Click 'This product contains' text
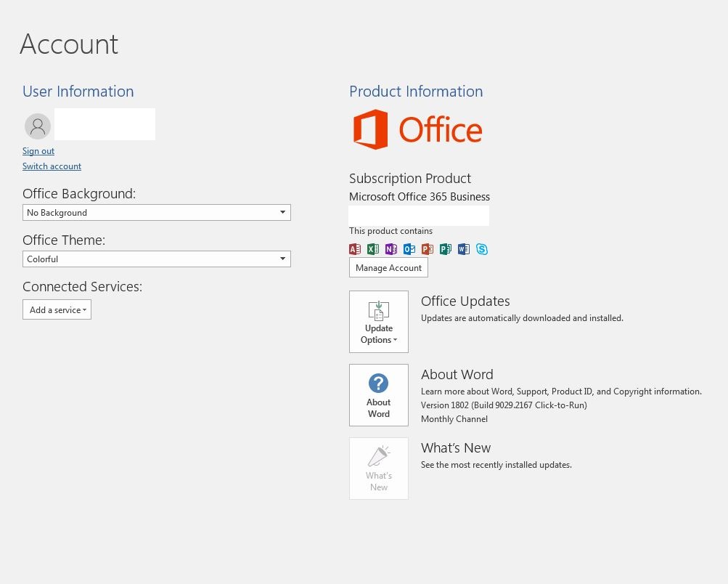The height and width of the screenshot is (584, 728). (x=390, y=231)
